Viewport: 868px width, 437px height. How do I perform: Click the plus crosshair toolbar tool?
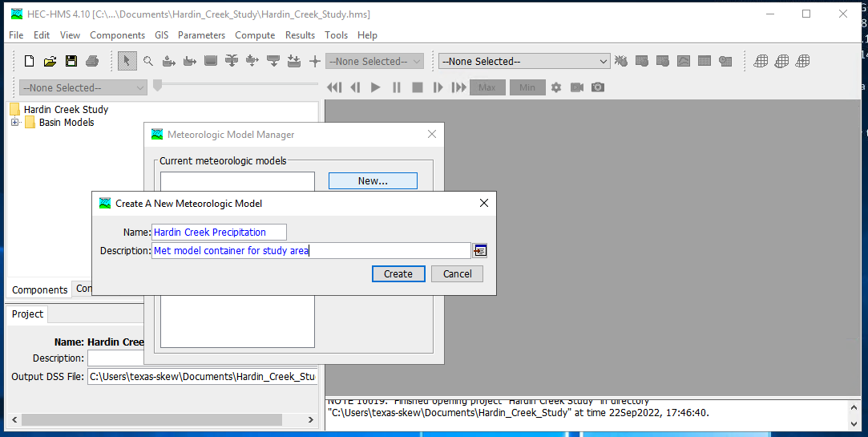tap(315, 61)
